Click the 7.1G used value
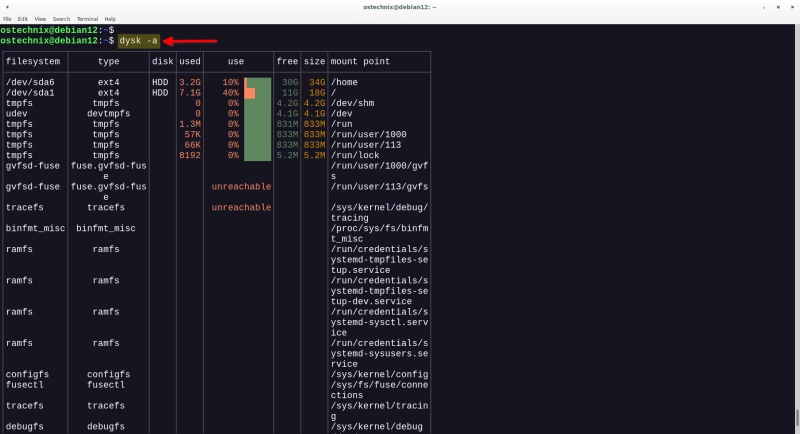Viewport: 800px width, 434px height. pos(190,93)
